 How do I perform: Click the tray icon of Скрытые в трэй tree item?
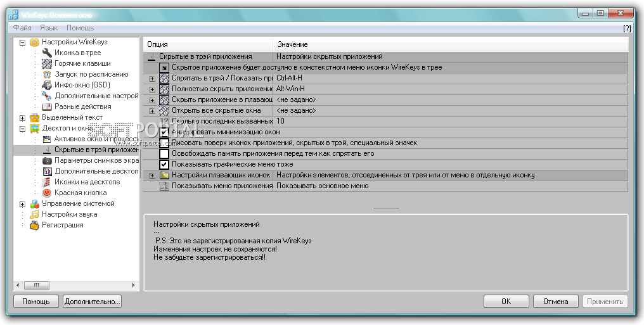point(48,150)
